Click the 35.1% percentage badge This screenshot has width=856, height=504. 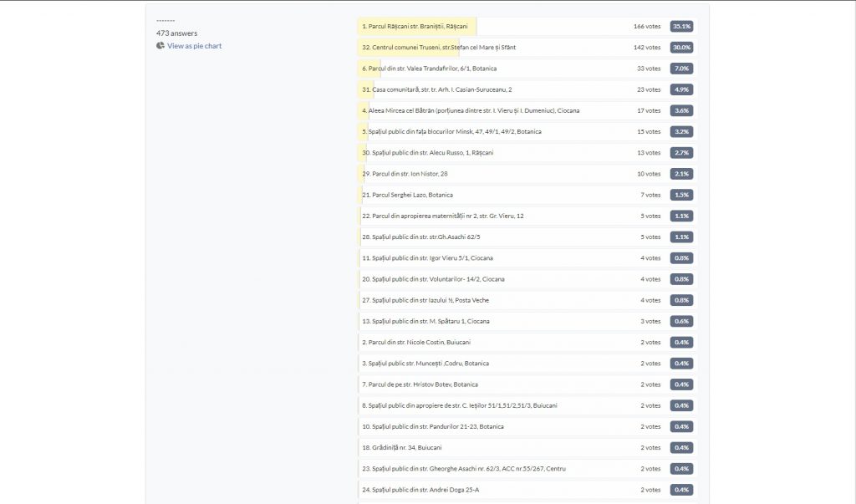[681, 27]
